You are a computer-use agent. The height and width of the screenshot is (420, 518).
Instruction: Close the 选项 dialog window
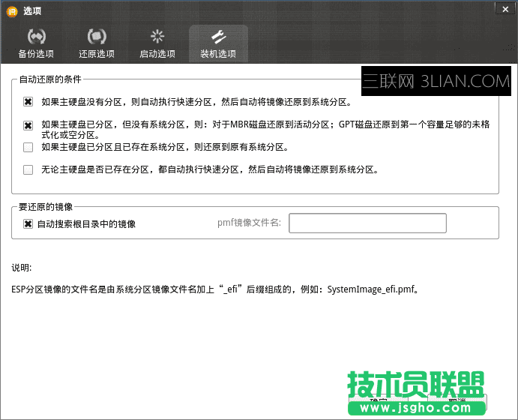504,8
